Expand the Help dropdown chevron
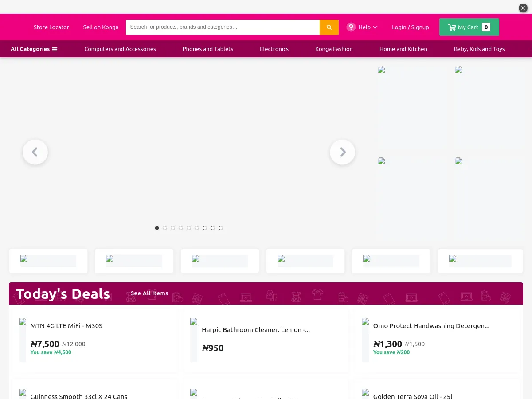 [x=375, y=27]
